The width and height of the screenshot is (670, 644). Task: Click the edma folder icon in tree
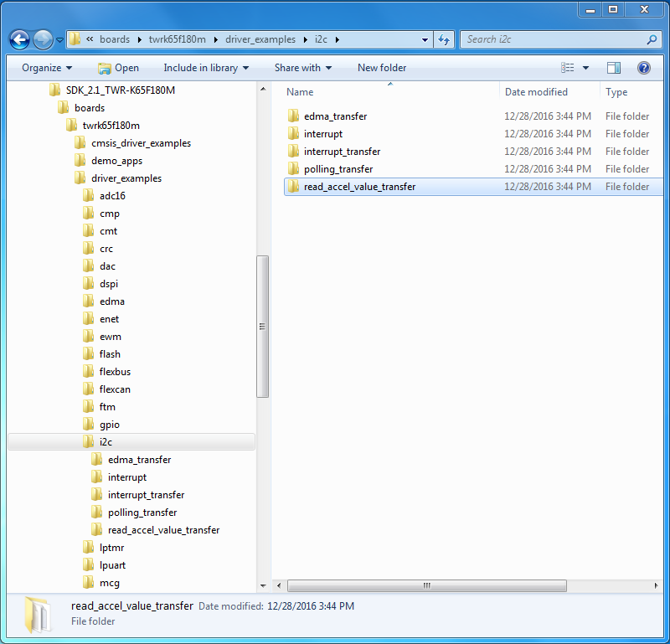pyautogui.click(x=89, y=301)
